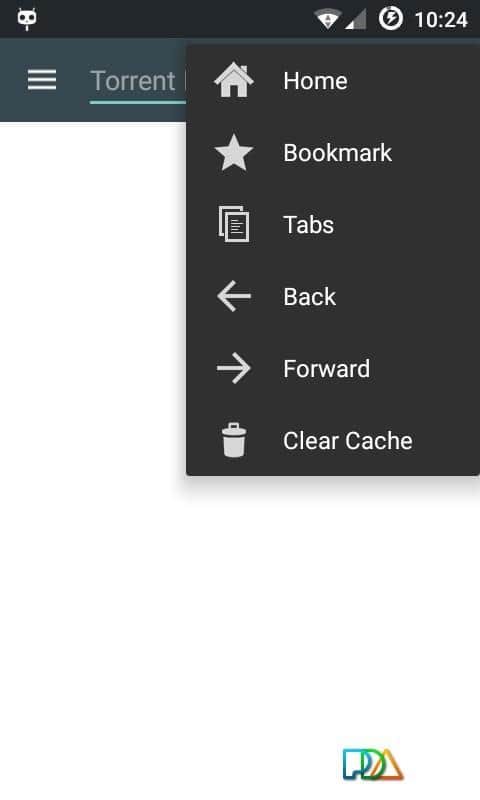Select Home from the overflow menu
Screen dimensions: 480x800
(x=333, y=81)
